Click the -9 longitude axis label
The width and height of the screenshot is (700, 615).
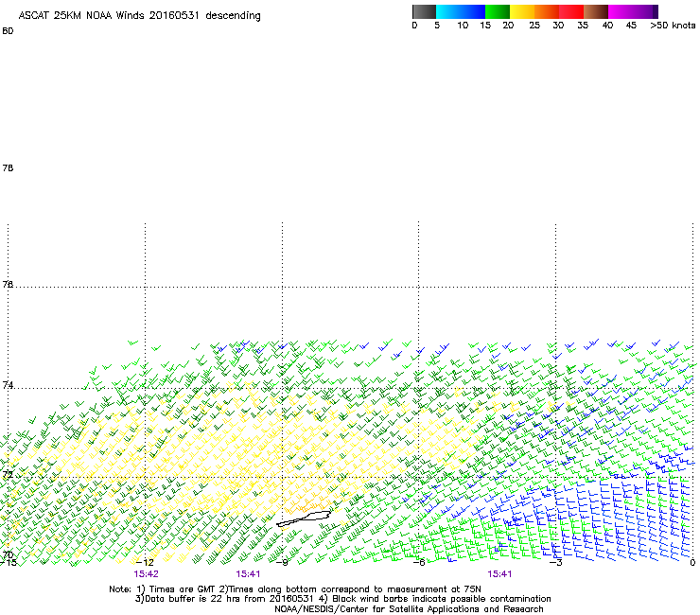[282, 562]
